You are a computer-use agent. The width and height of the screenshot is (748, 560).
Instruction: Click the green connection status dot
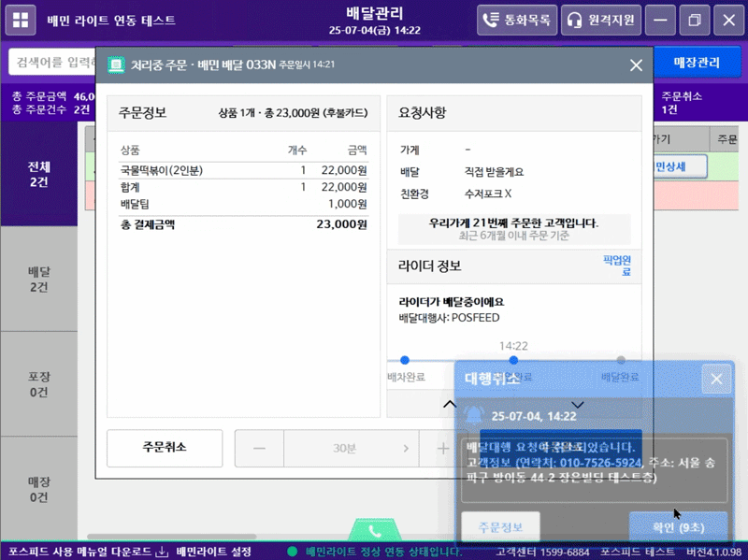point(293,552)
